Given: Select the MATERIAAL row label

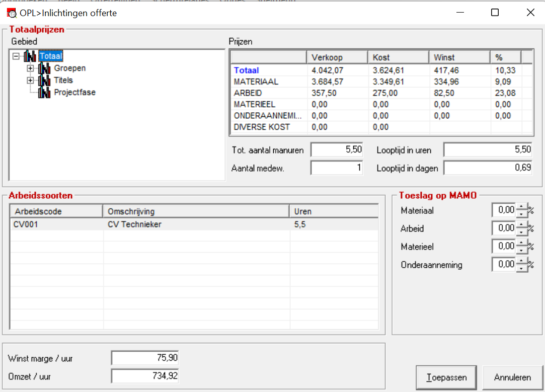Looking at the screenshot, I should point(256,82).
